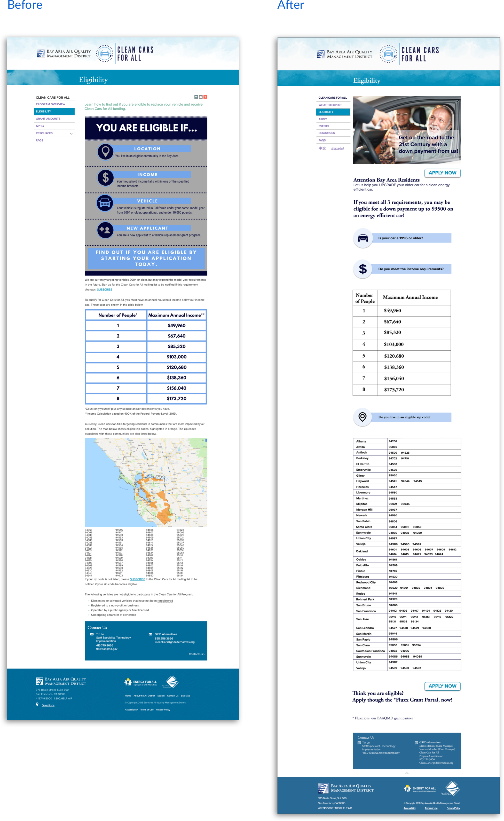Click Oakland row in After zip code table
This screenshot has width=504, height=821.
click(x=407, y=551)
